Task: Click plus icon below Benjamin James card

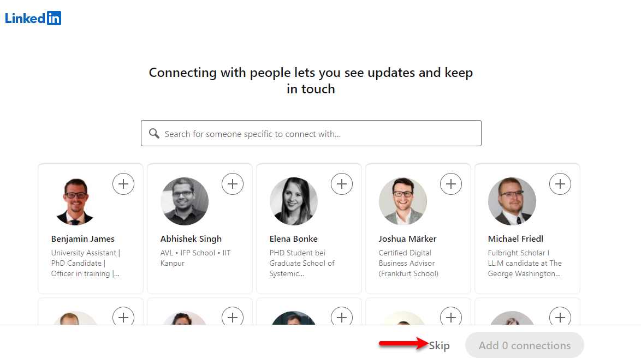Action: [x=123, y=317]
